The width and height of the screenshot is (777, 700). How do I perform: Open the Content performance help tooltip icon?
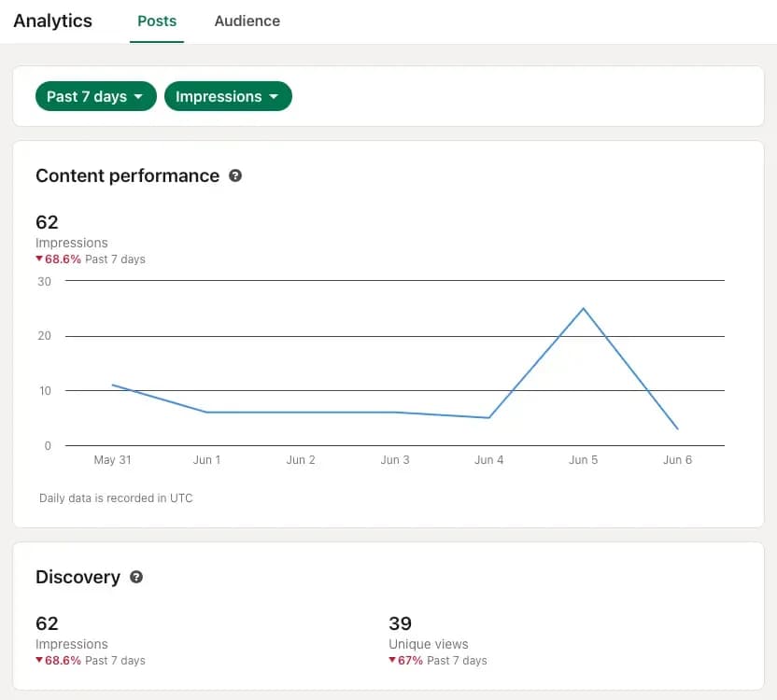pyautogui.click(x=235, y=175)
